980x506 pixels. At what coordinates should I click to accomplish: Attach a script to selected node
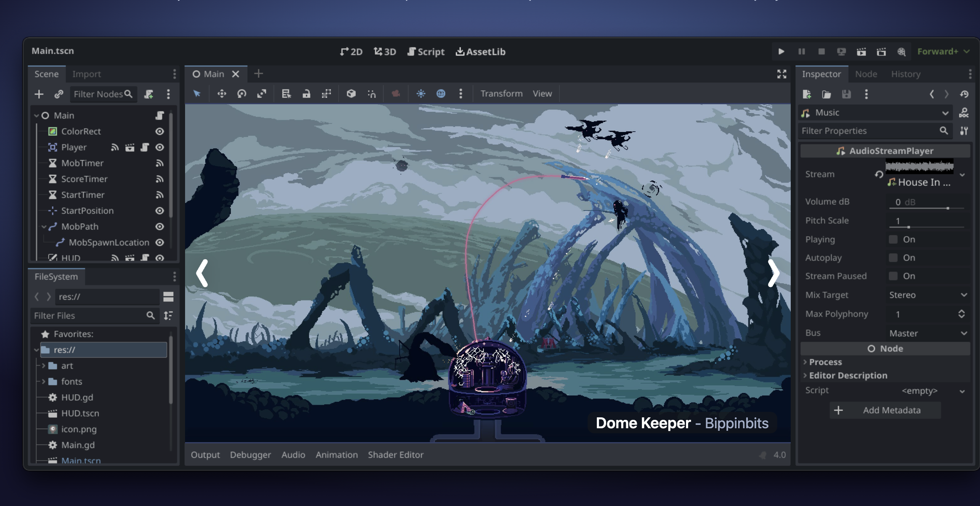tap(148, 94)
